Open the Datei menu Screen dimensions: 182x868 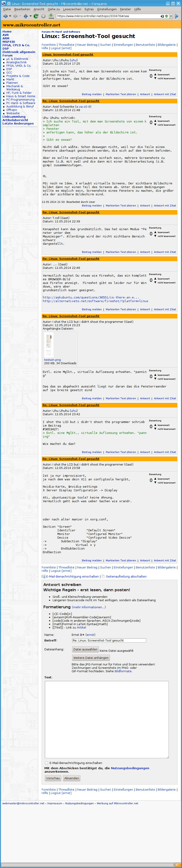click(7, 9)
